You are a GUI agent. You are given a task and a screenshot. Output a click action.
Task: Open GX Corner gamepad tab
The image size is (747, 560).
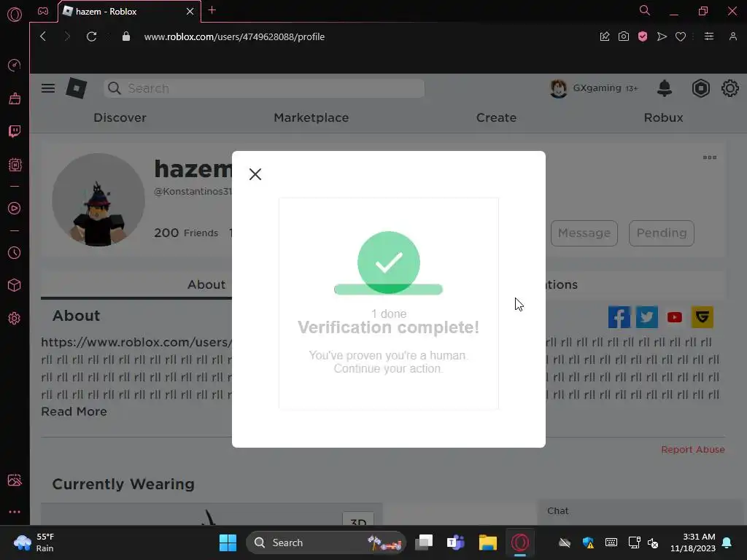pos(43,11)
